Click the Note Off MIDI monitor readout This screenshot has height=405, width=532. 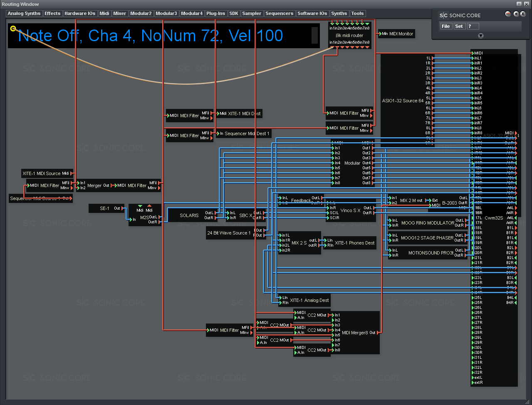tap(164, 36)
